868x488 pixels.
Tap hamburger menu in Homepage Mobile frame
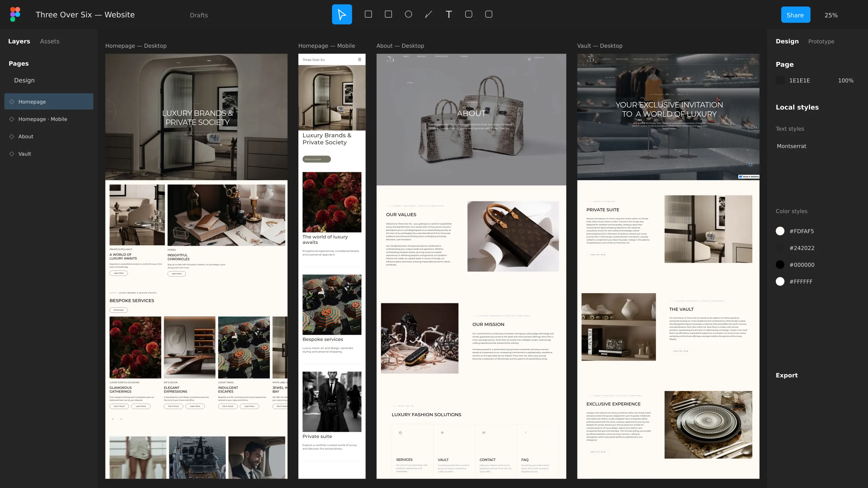click(x=360, y=60)
